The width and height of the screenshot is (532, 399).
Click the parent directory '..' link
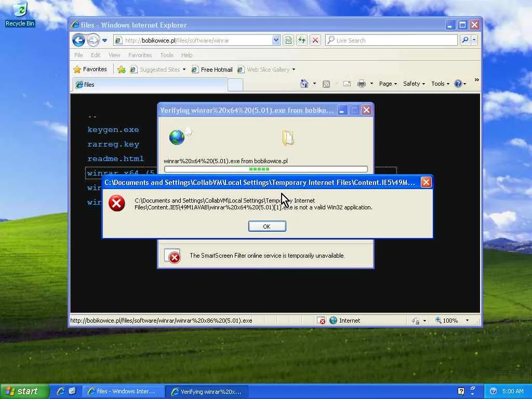[x=92, y=116]
